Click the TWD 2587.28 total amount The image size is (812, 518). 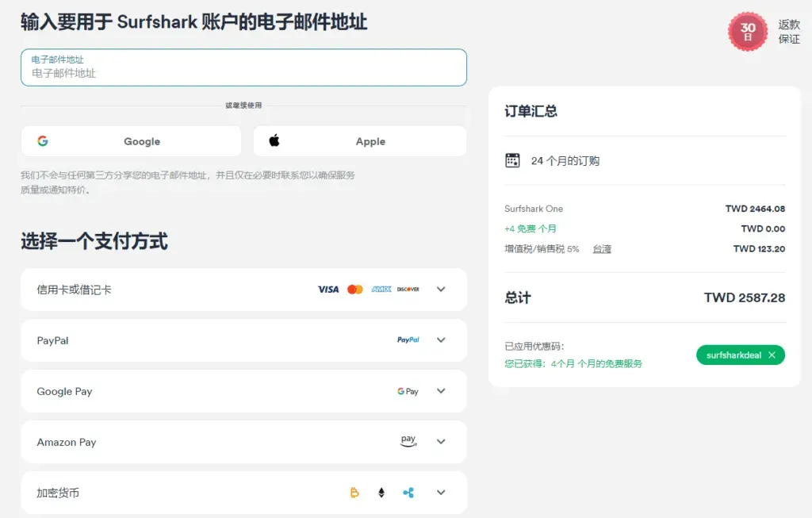click(744, 297)
